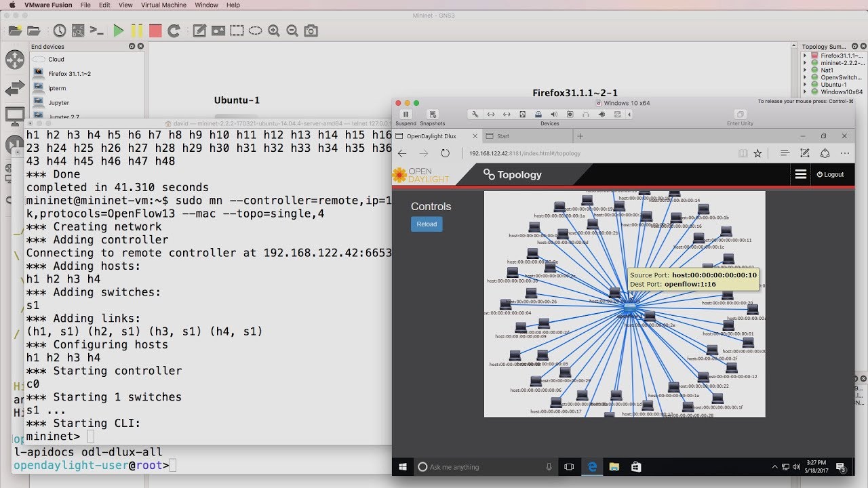Zoom out on the GNS3 canvas
Image resolution: width=868 pixels, height=488 pixels.
[292, 30]
